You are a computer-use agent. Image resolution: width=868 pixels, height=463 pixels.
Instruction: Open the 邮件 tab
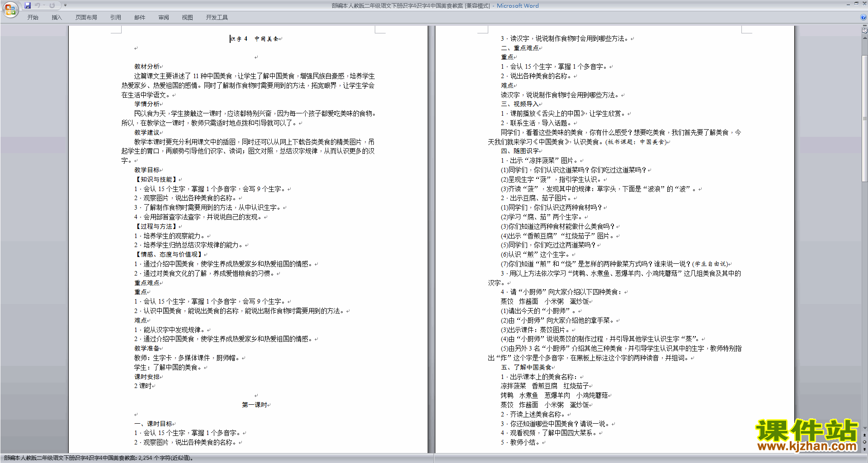click(x=140, y=18)
